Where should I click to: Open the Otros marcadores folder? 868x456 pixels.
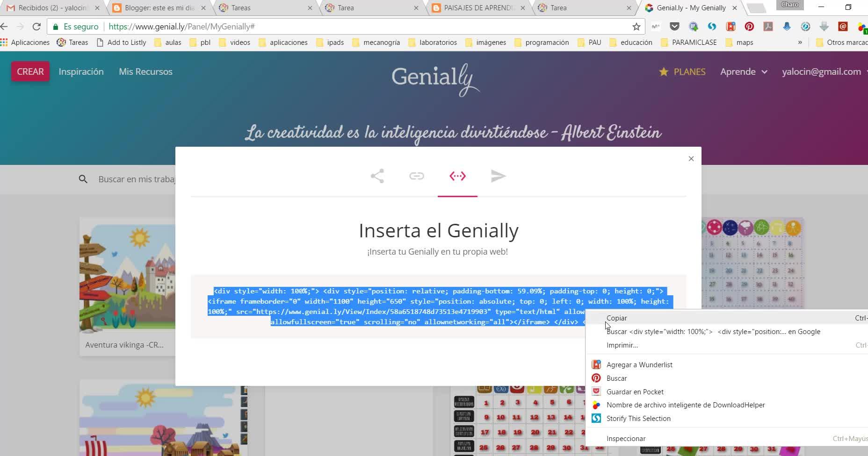[841, 43]
